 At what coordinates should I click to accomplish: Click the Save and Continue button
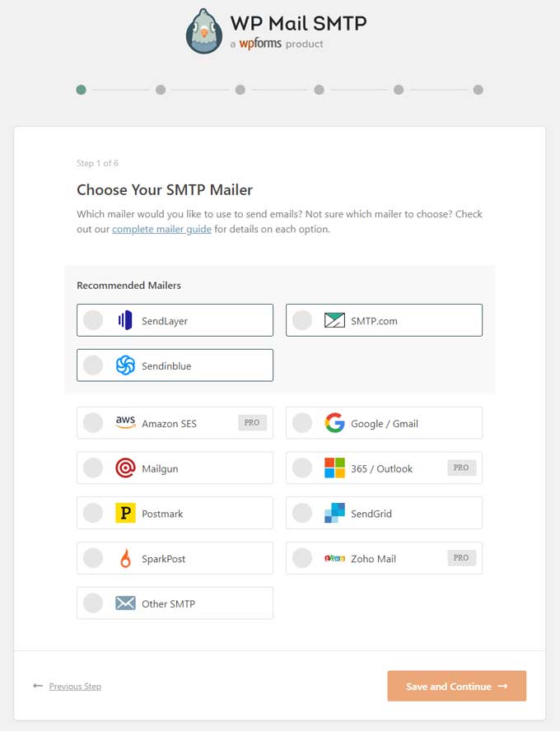[456, 686]
